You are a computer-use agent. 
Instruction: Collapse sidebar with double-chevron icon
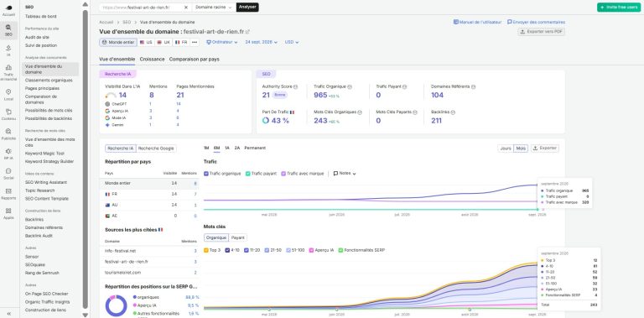pyautogui.click(x=8, y=314)
